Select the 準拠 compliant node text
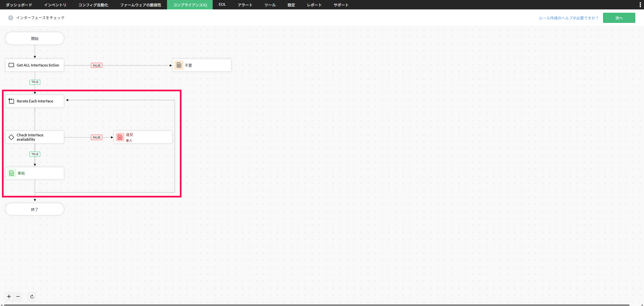The width and height of the screenshot is (644, 306). click(21, 173)
